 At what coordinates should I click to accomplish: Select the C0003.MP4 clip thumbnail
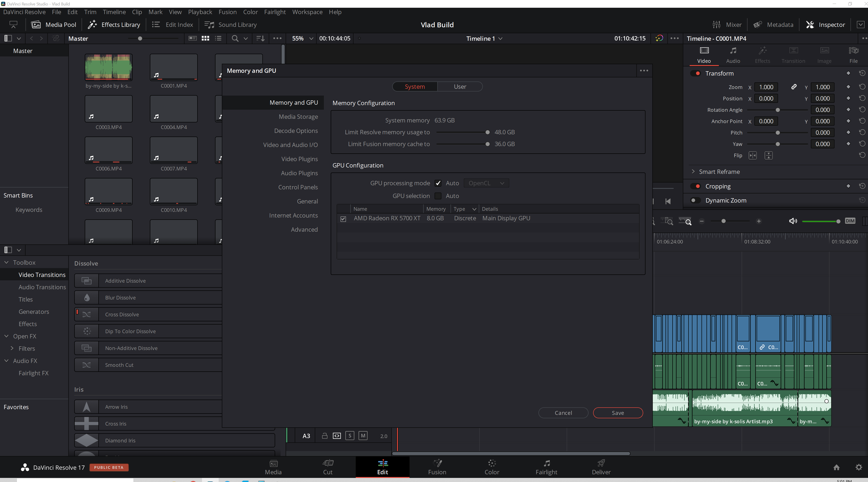point(108,109)
